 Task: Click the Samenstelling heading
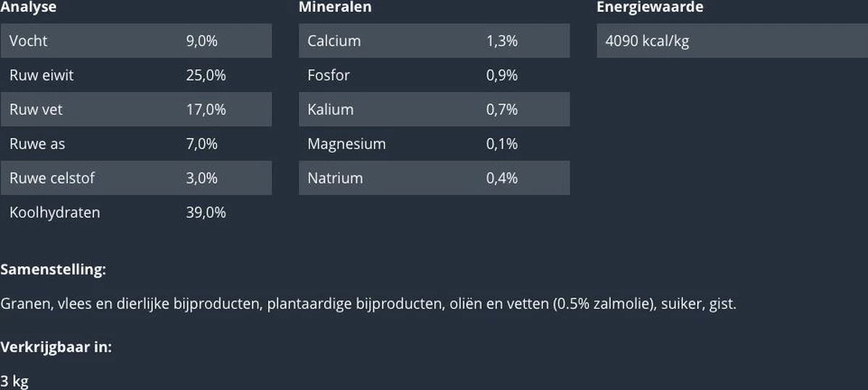pos(54,270)
